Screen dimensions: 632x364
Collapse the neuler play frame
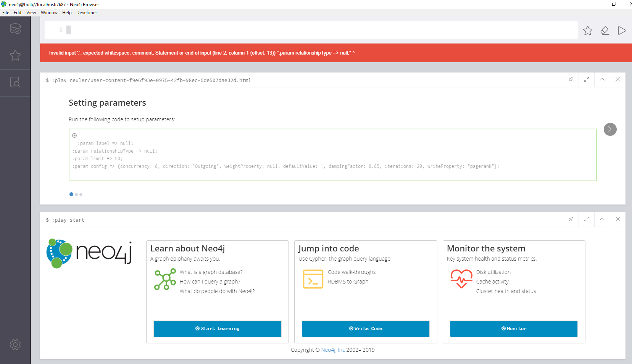pos(602,80)
